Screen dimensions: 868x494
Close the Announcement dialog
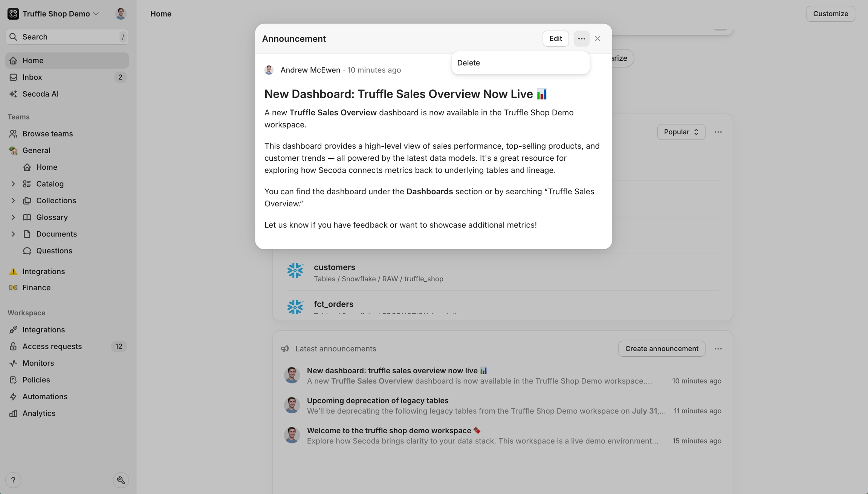(598, 38)
